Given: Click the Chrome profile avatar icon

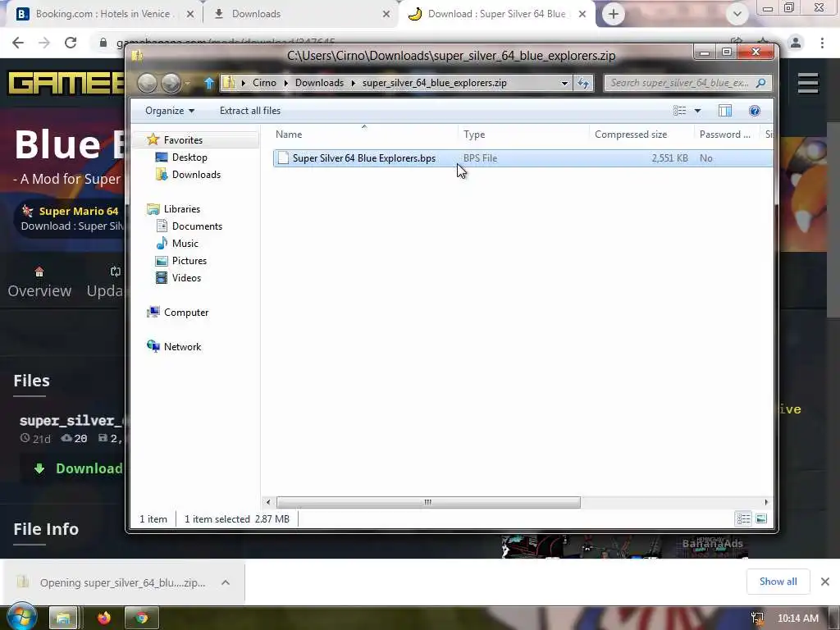Looking at the screenshot, I should pos(796,43).
